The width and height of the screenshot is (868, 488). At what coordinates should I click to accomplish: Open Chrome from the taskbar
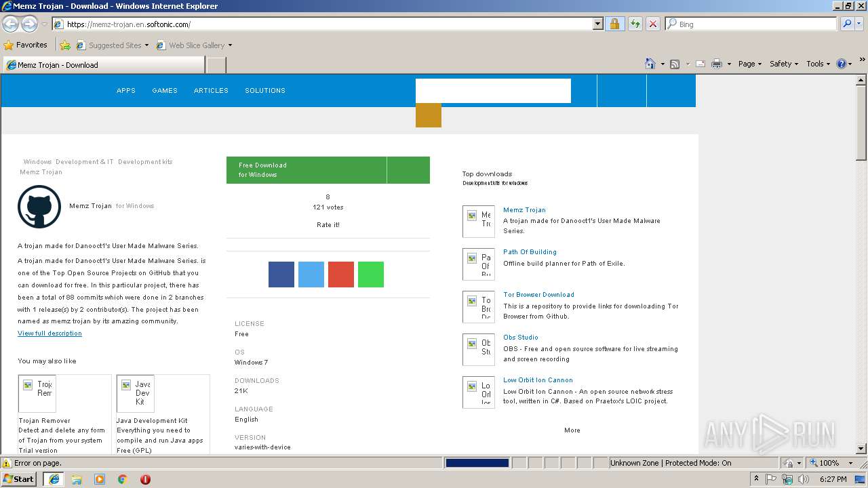point(123,479)
